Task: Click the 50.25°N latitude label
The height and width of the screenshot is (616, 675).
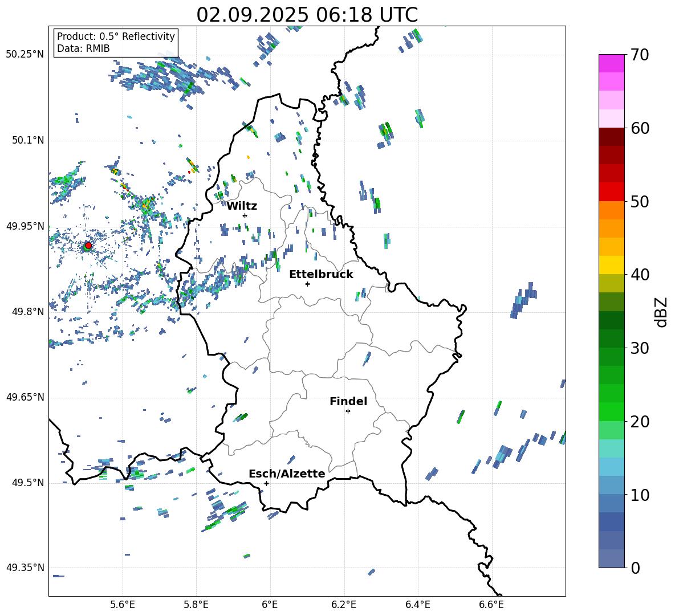Action: 25,55
